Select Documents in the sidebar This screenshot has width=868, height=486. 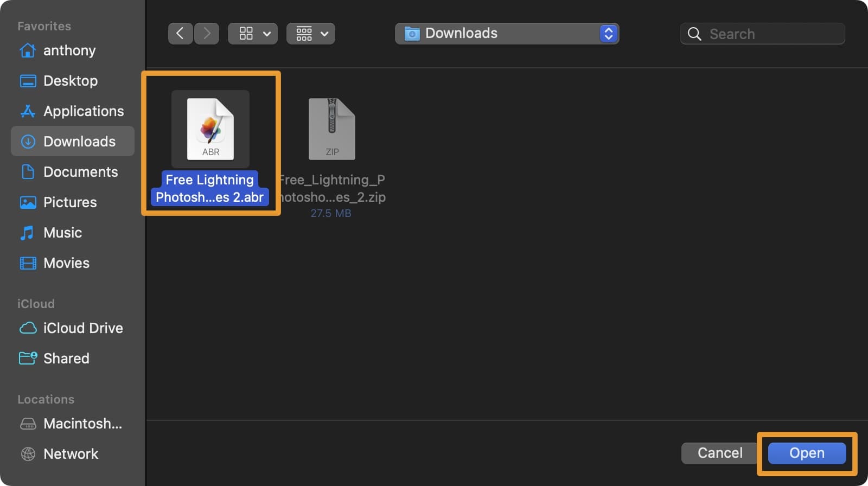(80, 172)
